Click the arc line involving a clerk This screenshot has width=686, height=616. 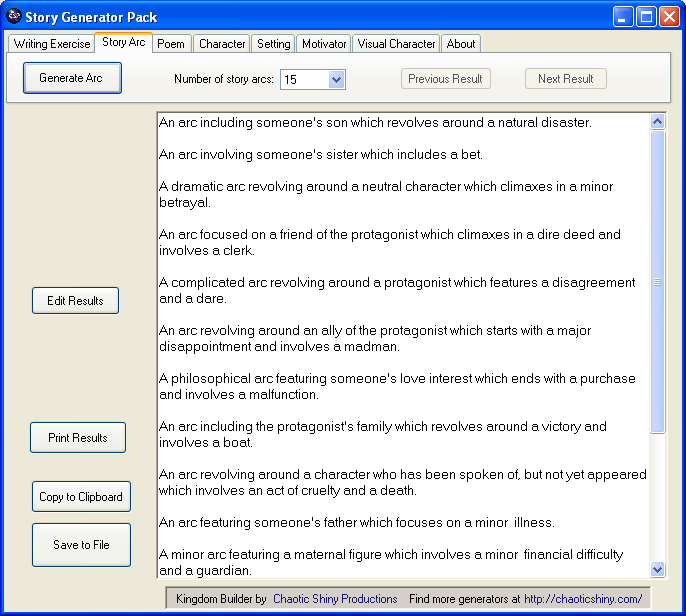[389, 242]
